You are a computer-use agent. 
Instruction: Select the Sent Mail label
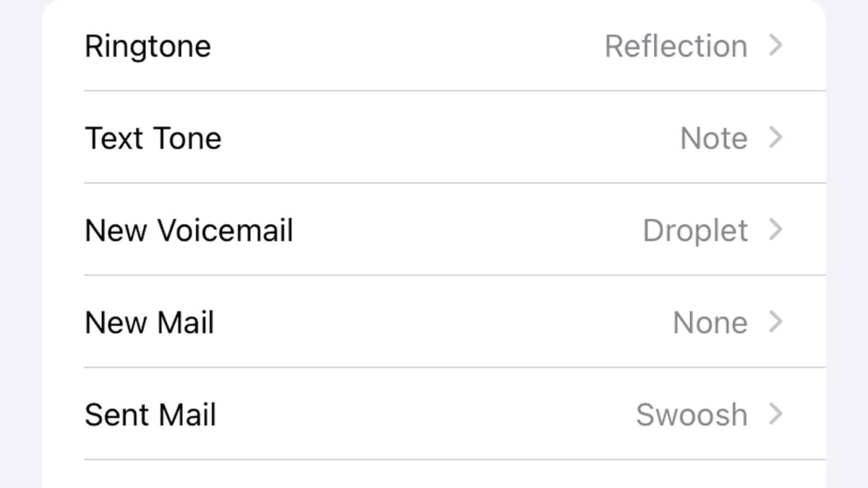pos(150,415)
